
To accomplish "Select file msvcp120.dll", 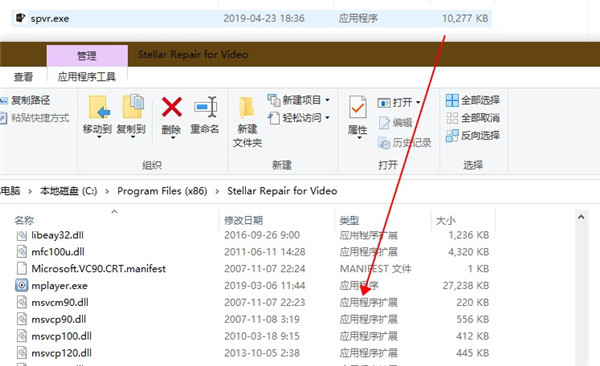I will point(61,353).
